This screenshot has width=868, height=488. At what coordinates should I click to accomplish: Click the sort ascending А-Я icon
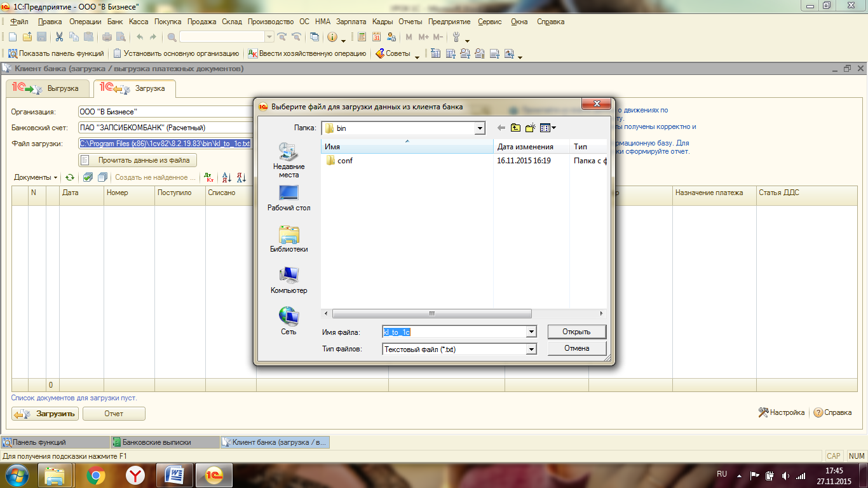(227, 177)
